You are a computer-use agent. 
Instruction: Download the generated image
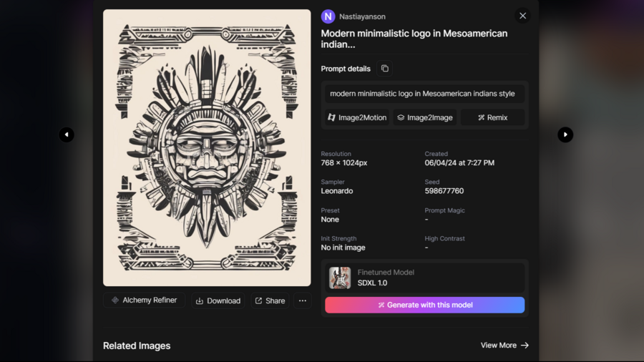click(218, 301)
